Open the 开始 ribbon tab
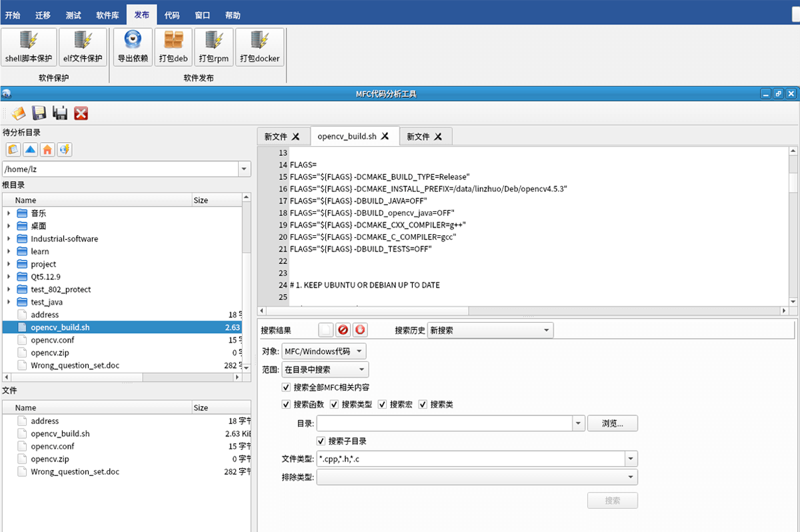The image size is (800, 532). (x=13, y=15)
